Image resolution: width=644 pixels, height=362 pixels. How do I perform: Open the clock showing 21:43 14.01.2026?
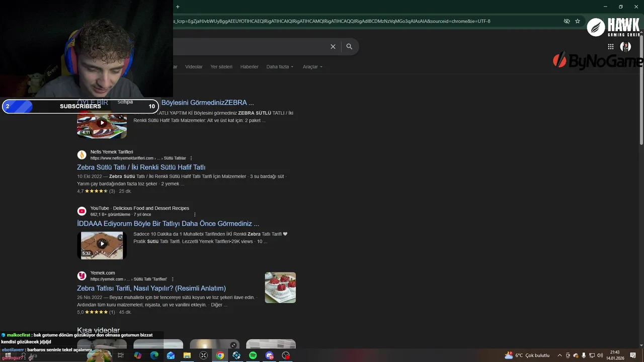pyautogui.click(x=615, y=355)
